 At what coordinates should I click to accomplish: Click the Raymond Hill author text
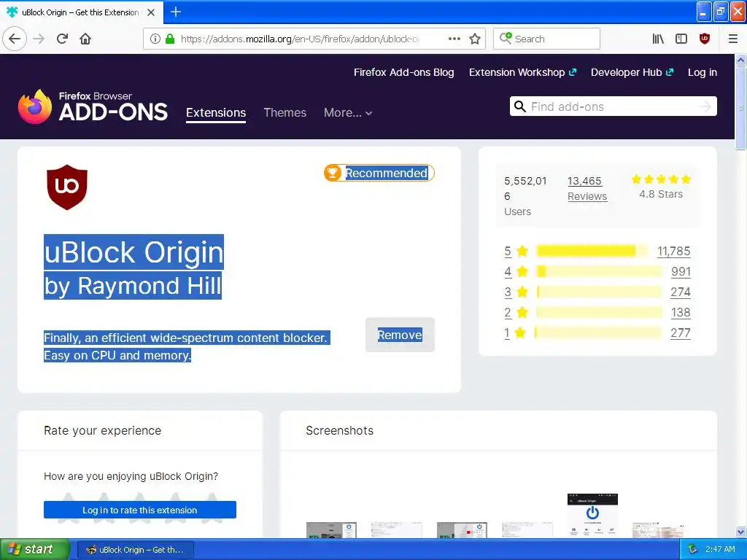pos(150,286)
